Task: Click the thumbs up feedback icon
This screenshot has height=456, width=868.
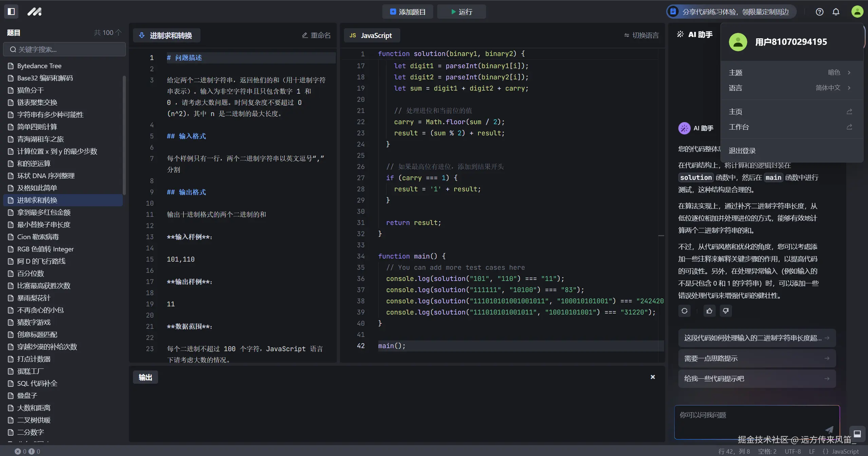Action: click(x=709, y=311)
